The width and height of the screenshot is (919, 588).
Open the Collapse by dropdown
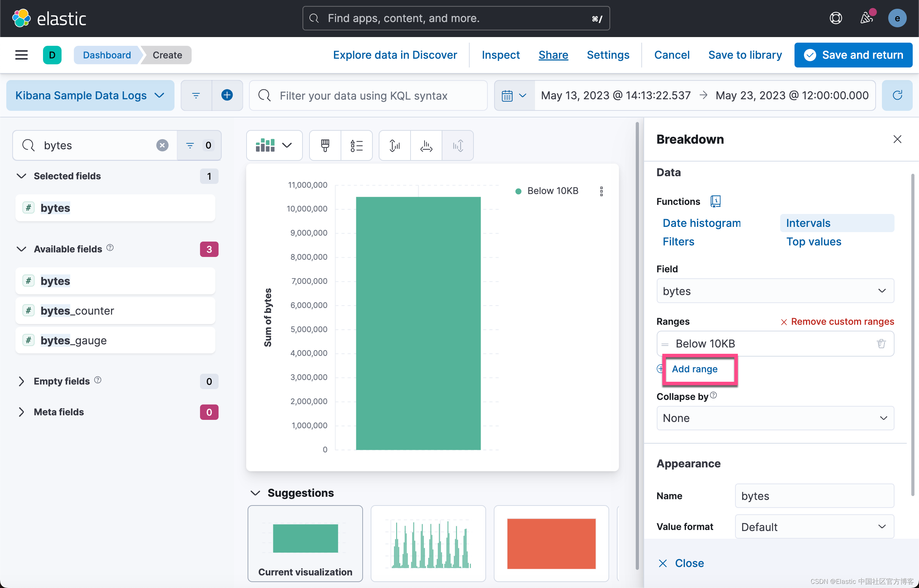(x=775, y=418)
